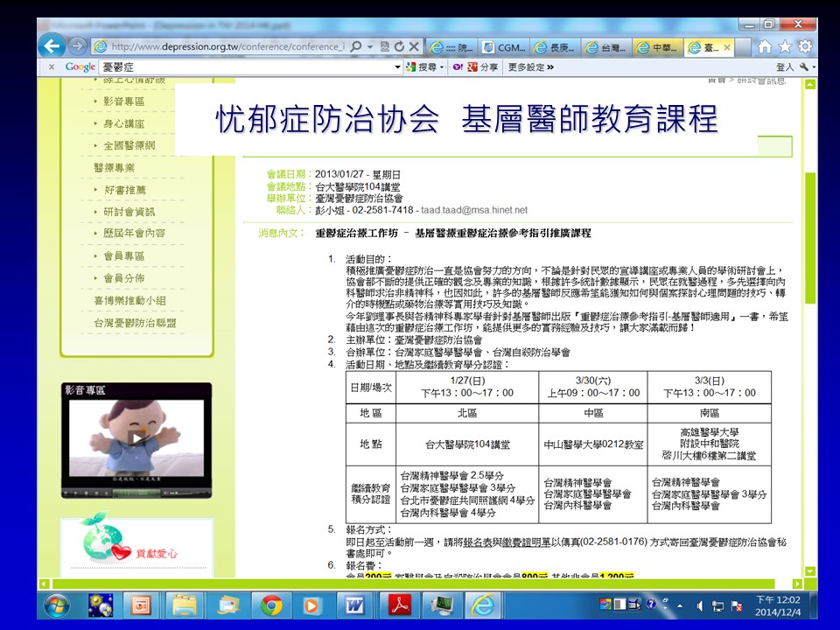Image resolution: width=840 pixels, height=630 pixels.
Task: Click the compatibility view icon
Action: 385,46
